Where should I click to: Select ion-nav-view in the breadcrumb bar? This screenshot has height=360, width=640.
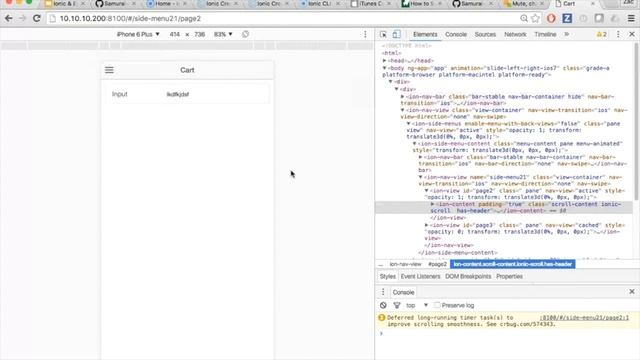[405, 264]
